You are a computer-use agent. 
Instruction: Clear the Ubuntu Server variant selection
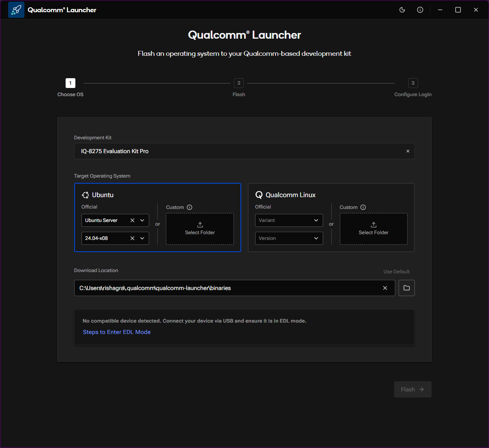pyautogui.click(x=132, y=220)
